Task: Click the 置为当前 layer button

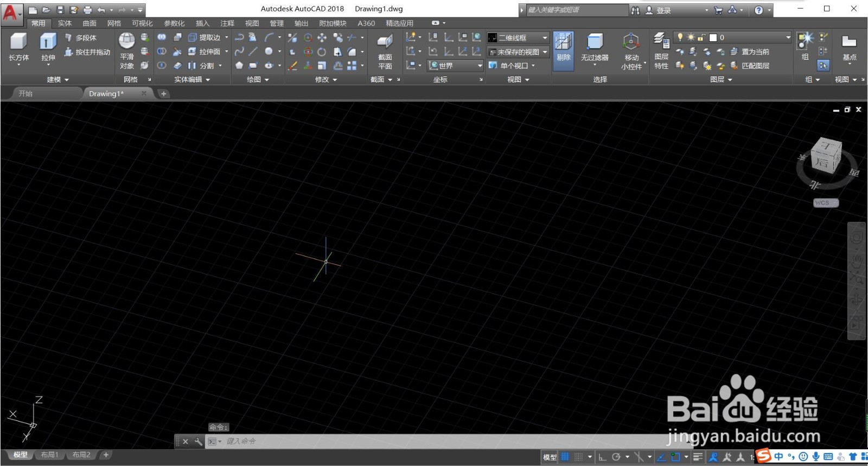Action: (x=750, y=52)
